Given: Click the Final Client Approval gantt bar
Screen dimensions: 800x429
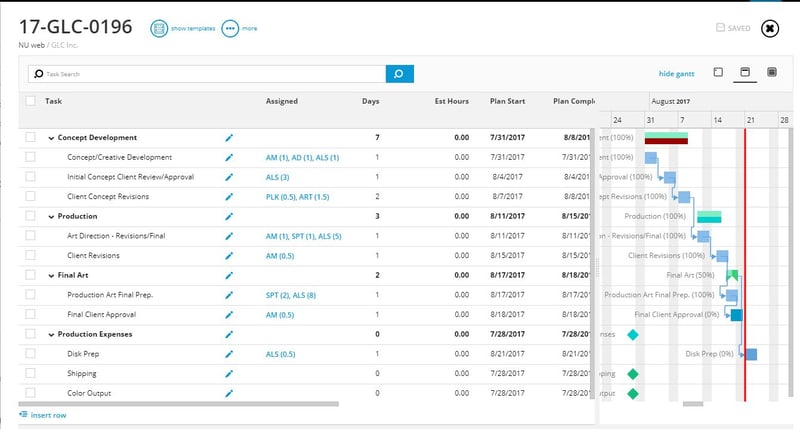Looking at the screenshot, I should [x=736, y=315].
